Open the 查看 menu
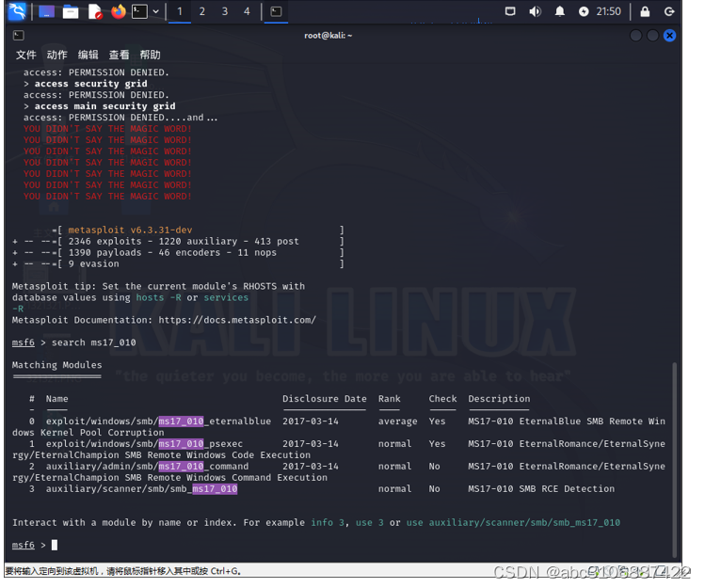Viewport: 705px width, 588px height. click(120, 55)
